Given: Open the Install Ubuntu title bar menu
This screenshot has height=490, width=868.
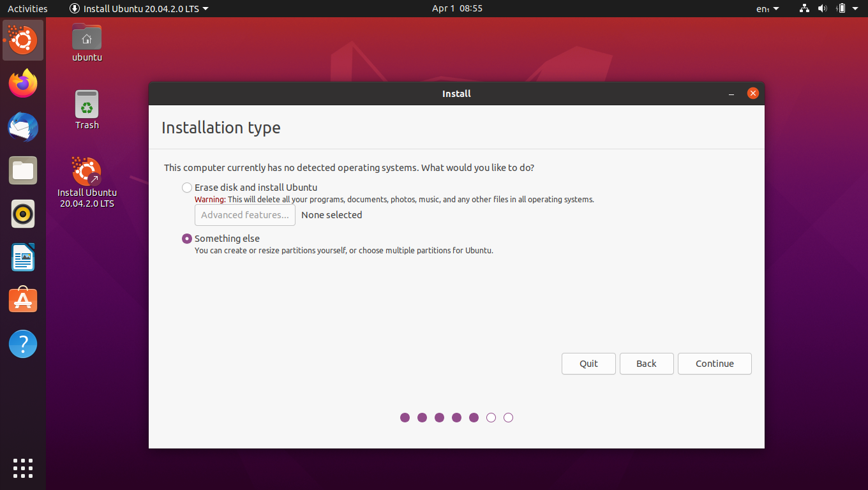Looking at the screenshot, I should (138, 8).
